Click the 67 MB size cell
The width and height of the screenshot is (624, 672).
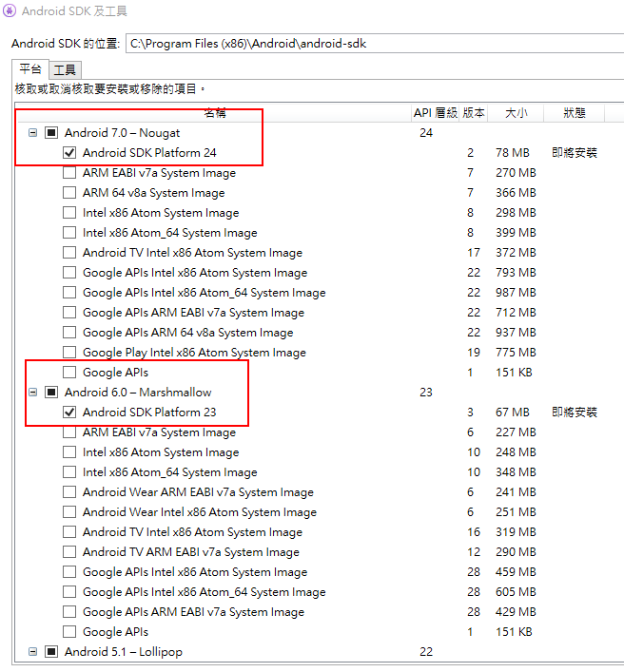(513, 412)
